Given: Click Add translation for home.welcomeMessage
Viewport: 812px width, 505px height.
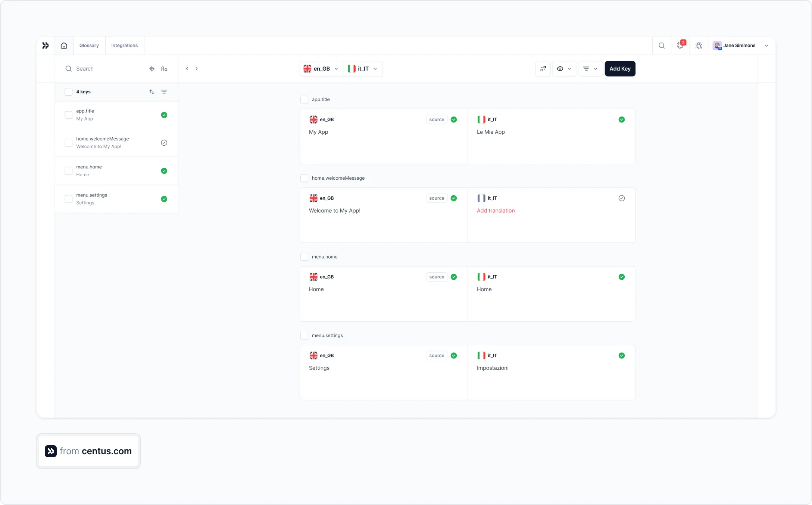Looking at the screenshot, I should 496,210.
